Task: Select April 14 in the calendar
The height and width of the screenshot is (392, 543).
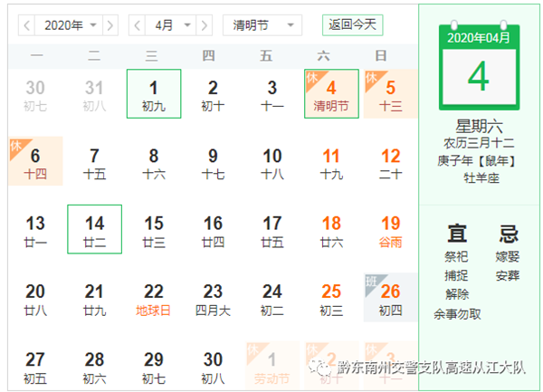Action: coord(95,230)
